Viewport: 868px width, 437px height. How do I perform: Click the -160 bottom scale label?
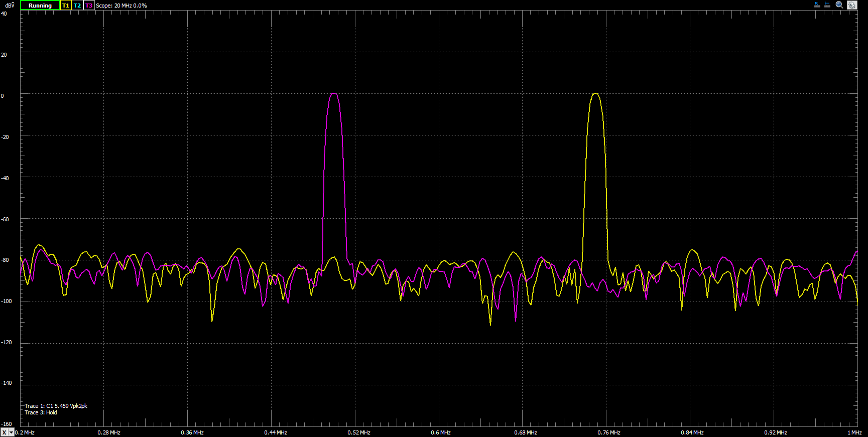7,424
